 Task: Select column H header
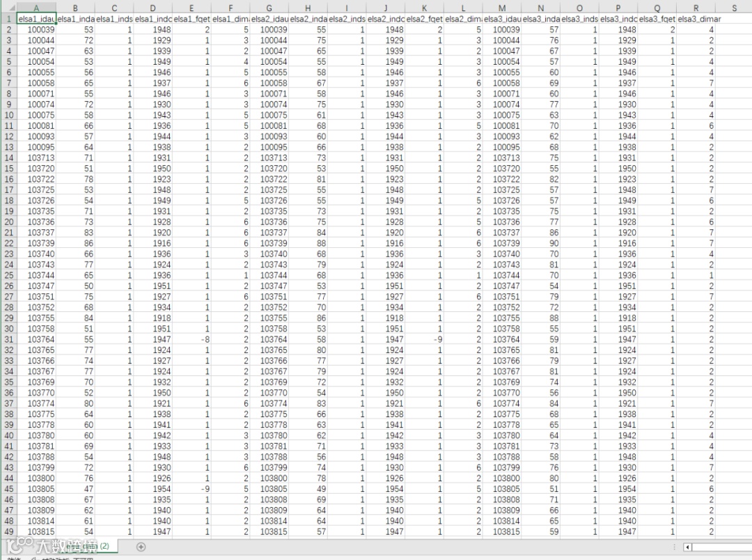(x=308, y=8)
